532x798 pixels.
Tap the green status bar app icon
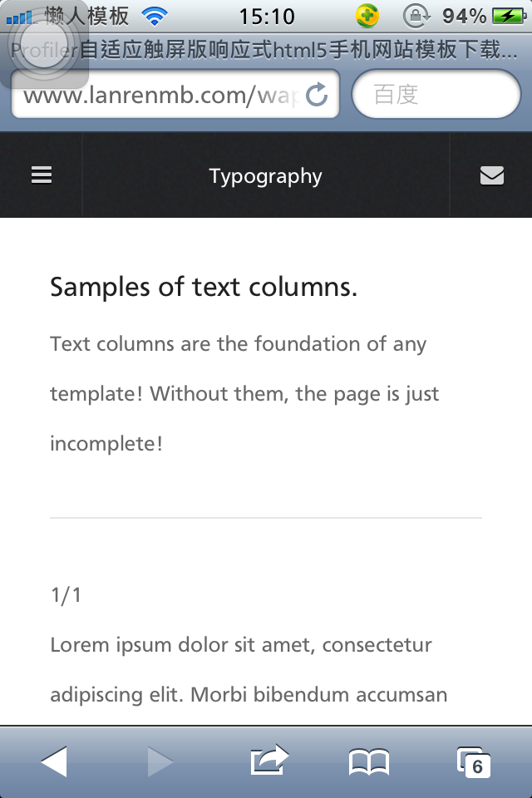pyautogui.click(x=367, y=16)
